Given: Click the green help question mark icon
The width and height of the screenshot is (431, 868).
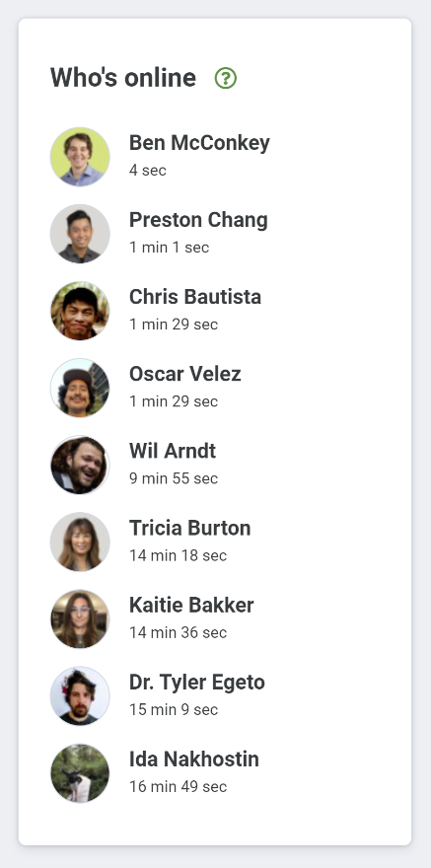Looking at the screenshot, I should tap(226, 78).
